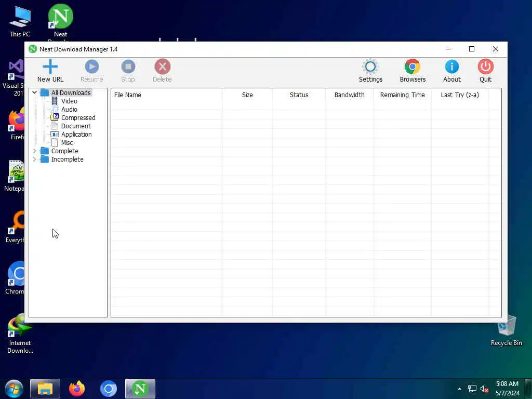Expand the Complete tree node
This screenshot has height=399, width=532.
[34, 151]
